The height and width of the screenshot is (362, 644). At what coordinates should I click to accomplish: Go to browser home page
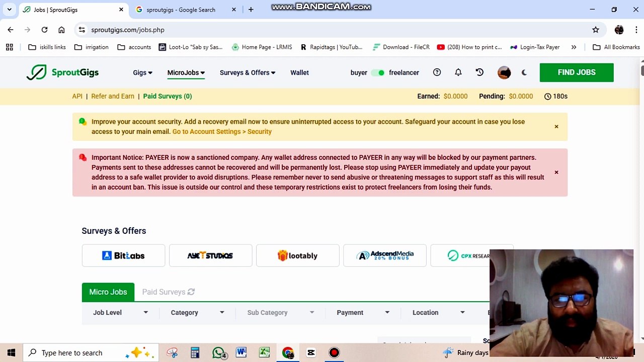(x=61, y=30)
